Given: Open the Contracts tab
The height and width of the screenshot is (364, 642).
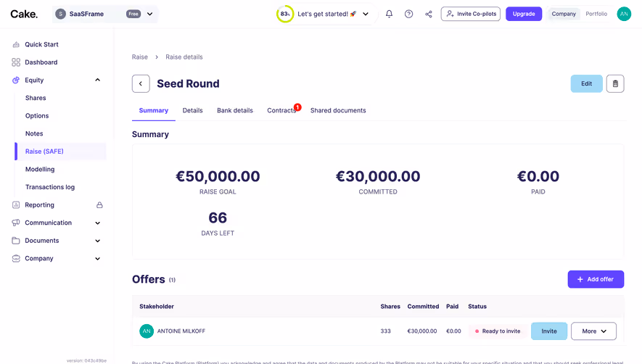Looking at the screenshot, I should (x=281, y=110).
